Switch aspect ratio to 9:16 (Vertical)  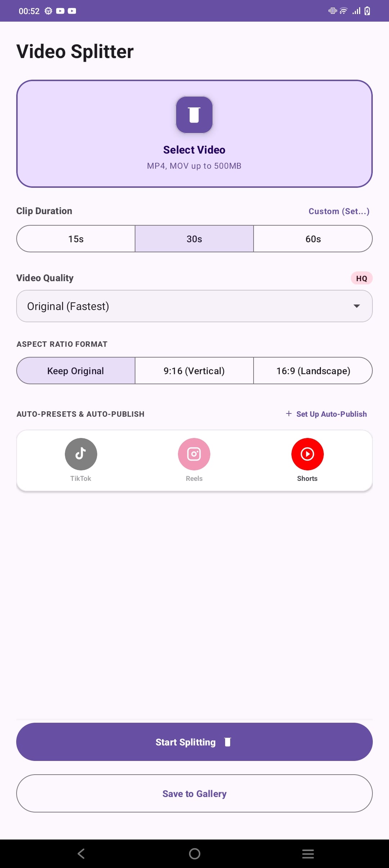194,371
